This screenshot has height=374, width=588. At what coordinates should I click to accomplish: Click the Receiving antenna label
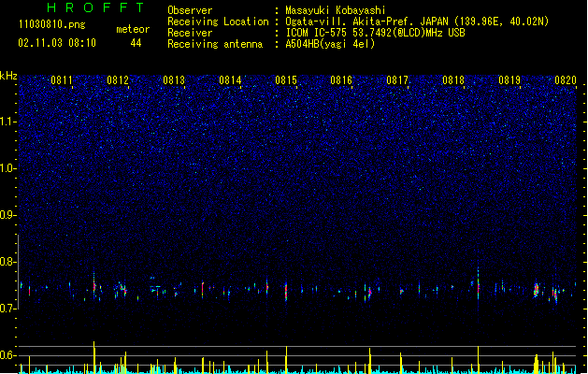[x=215, y=44]
